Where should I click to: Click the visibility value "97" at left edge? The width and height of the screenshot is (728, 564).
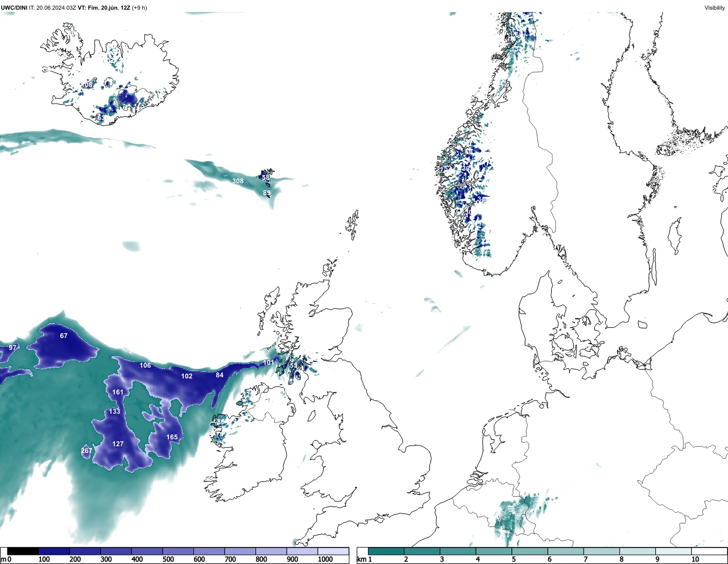13,348
